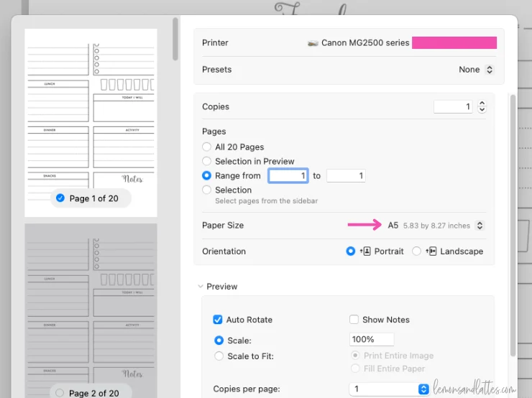The width and height of the screenshot is (532, 398).
Task: Select the Page 2 thumbnail in sidebar
Action: [x=91, y=310]
